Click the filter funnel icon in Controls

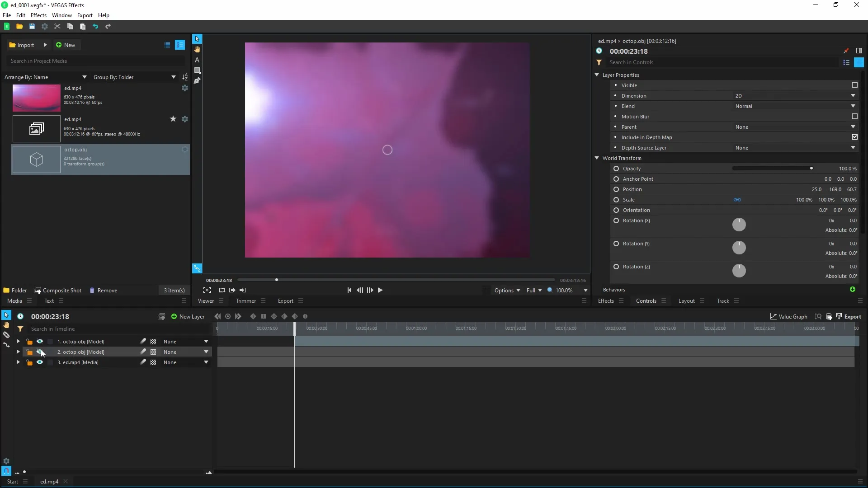(599, 62)
